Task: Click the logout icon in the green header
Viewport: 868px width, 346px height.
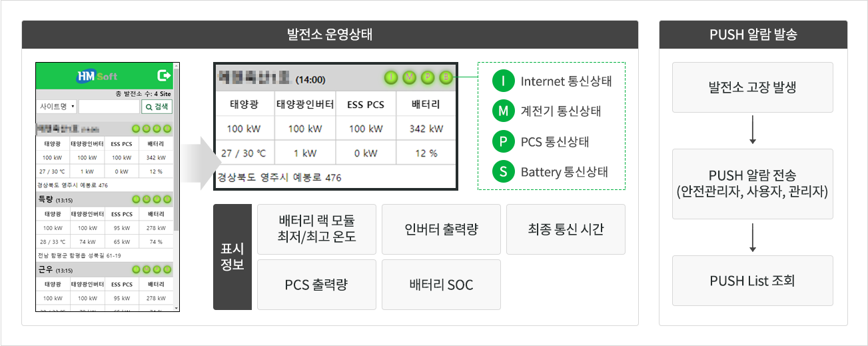Action: [163, 76]
